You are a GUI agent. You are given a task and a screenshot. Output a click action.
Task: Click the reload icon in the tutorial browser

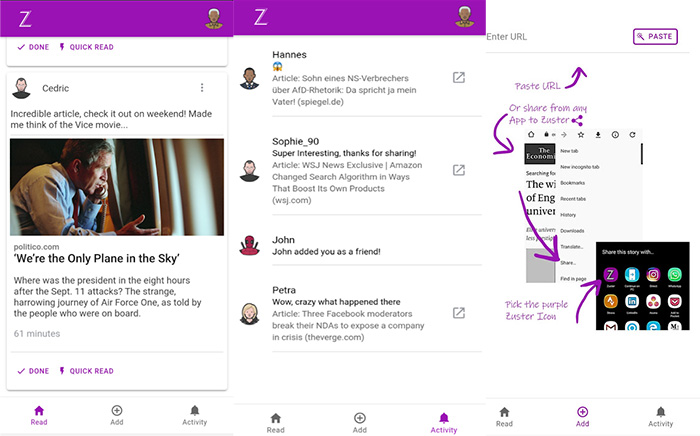(x=632, y=134)
